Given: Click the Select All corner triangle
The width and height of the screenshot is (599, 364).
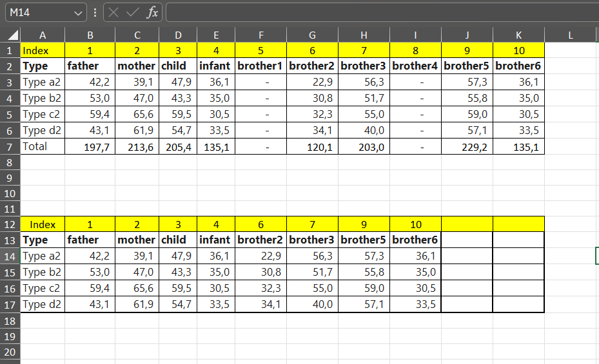Looking at the screenshot, I should [x=13, y=35].
